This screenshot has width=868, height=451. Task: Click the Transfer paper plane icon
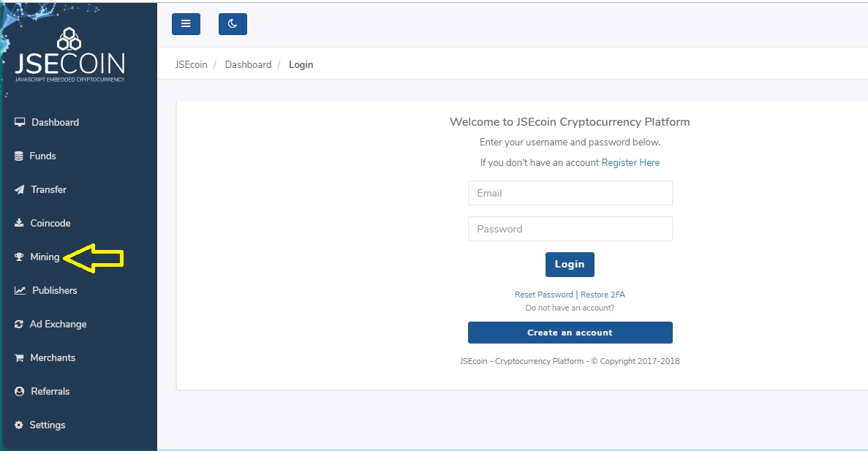click(19, 190)
